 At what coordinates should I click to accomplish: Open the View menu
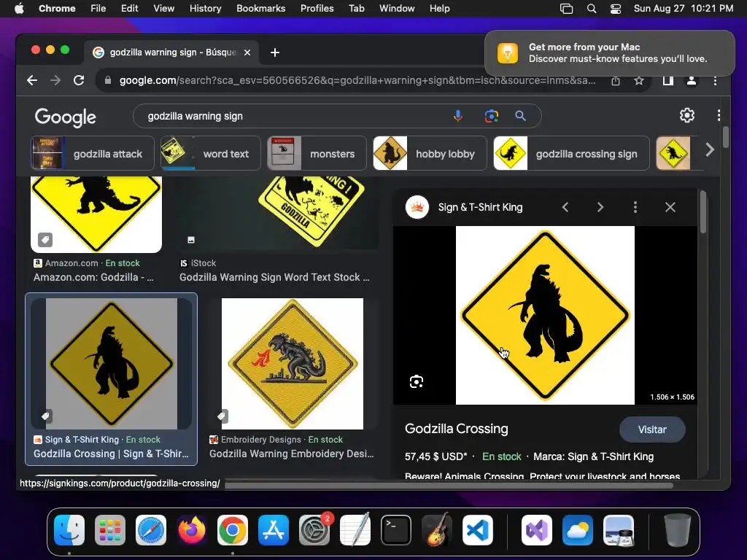[164, 9]
